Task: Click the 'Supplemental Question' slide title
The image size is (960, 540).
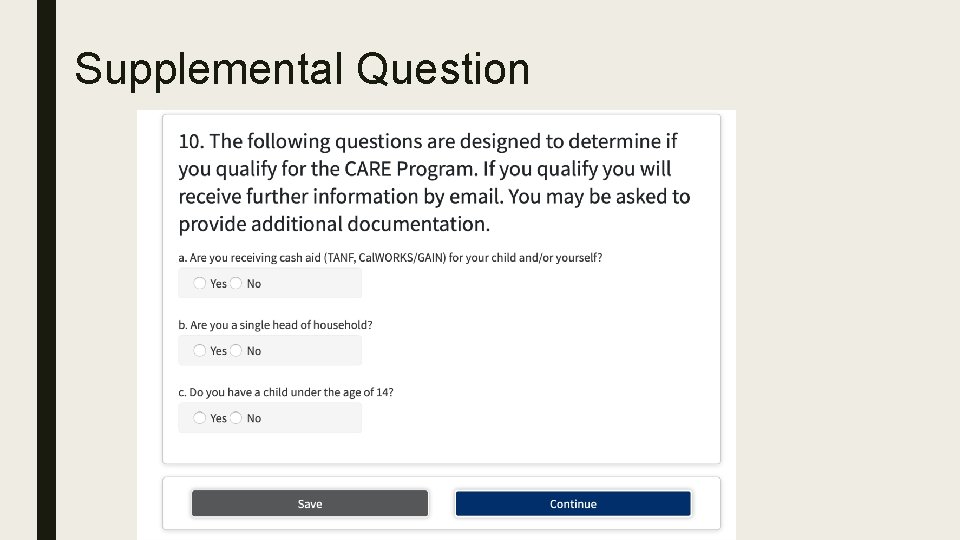Action: tap(302, 69)
